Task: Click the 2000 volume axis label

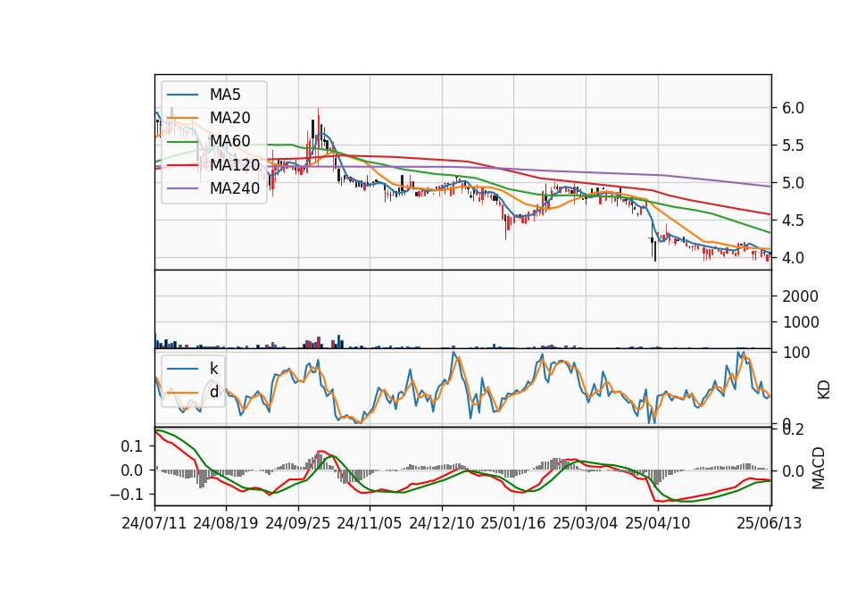Action: tap(801, 296)
